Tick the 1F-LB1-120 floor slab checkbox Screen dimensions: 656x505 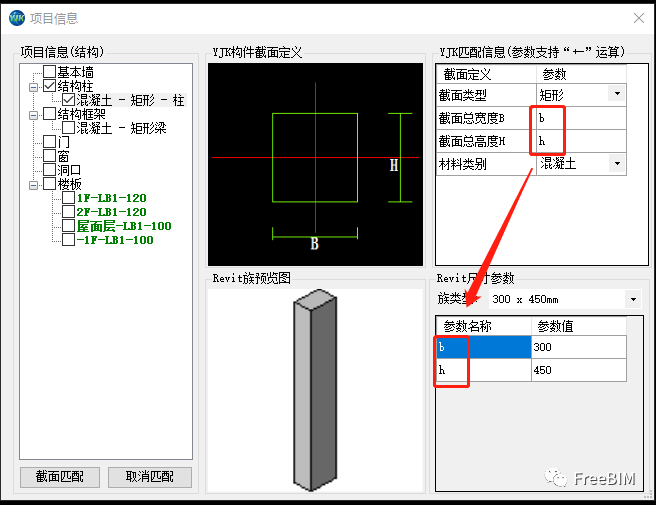(x=69, y=198)
